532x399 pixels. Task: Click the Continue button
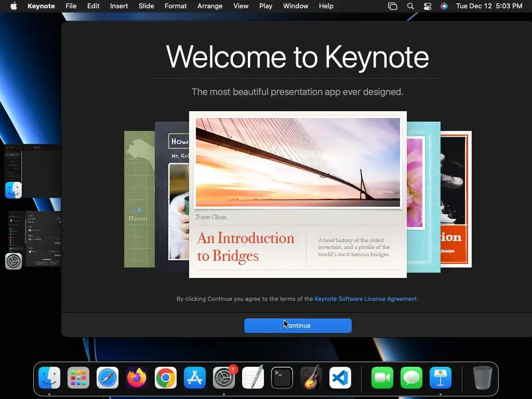[298, 326]
